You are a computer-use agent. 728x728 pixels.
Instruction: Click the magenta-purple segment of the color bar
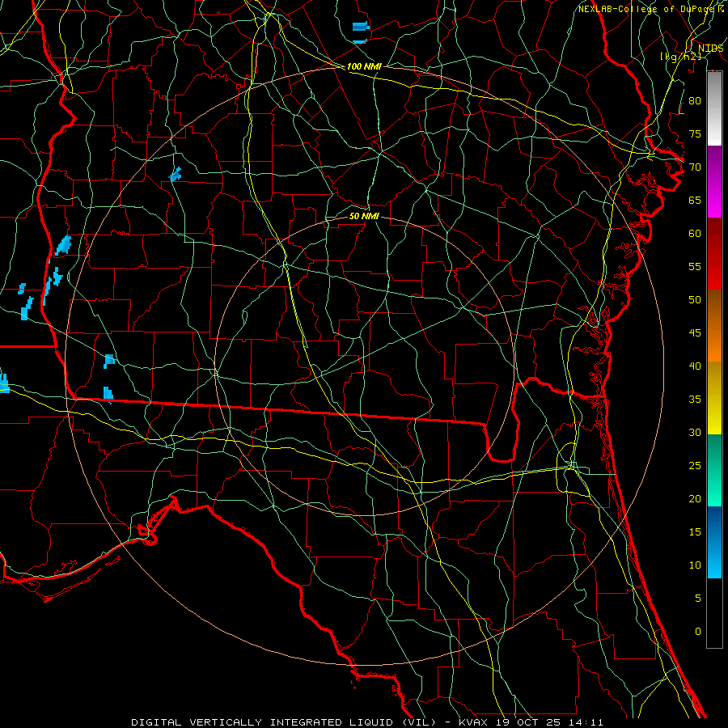(714, 181)
